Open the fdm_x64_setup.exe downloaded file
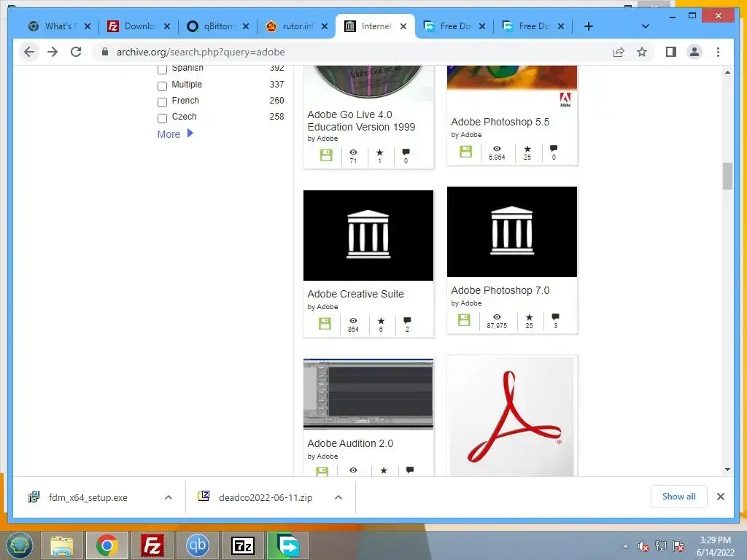Viewport: 747px width, 560px height. (x=88, y=497)
